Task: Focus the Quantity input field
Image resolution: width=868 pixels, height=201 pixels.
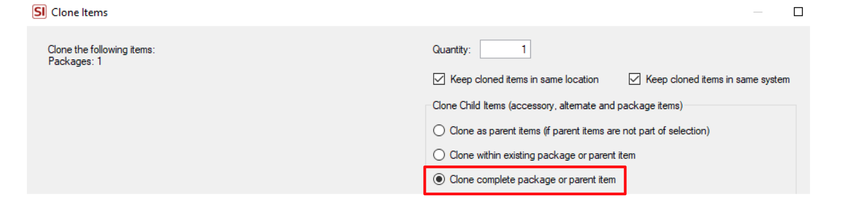Action: (505, 49)
